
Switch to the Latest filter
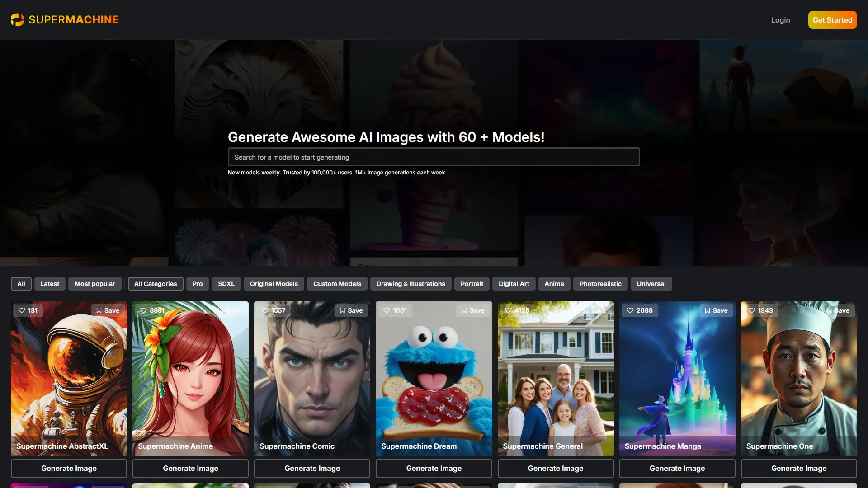50,284
